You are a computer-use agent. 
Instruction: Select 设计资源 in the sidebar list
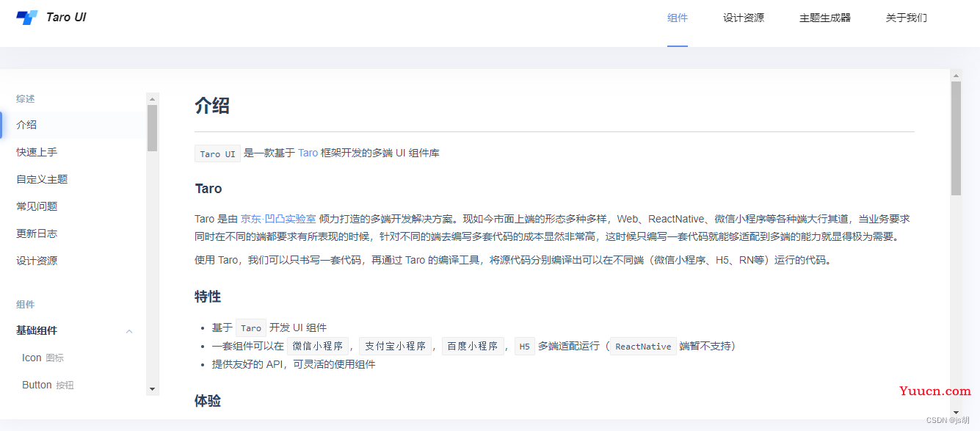37,261
